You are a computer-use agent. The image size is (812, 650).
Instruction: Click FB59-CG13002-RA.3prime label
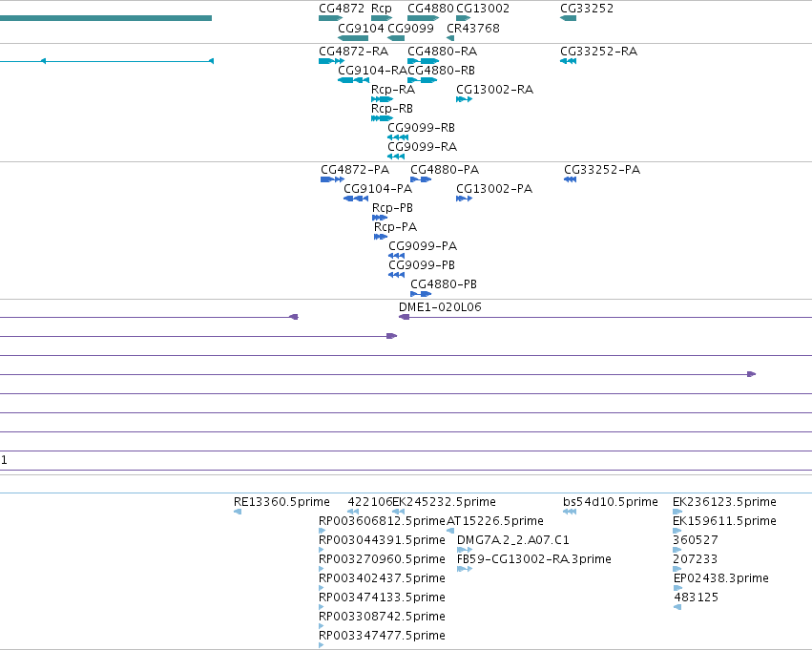point(534,559)
